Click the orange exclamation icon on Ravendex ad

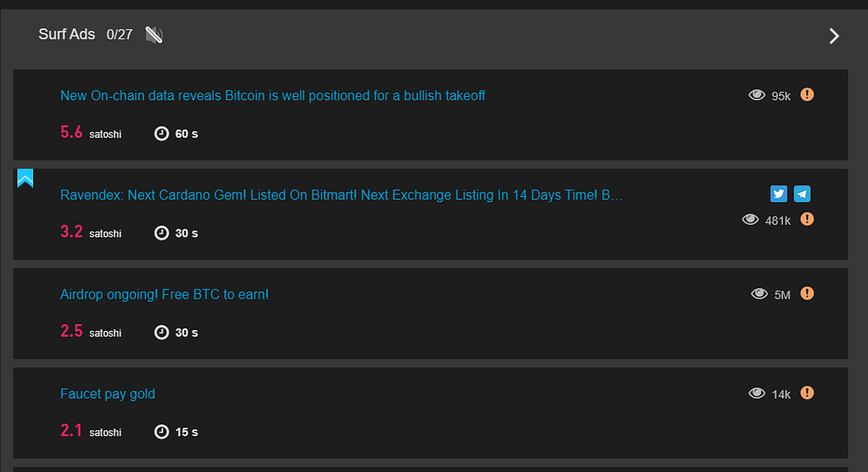point(807,219)
